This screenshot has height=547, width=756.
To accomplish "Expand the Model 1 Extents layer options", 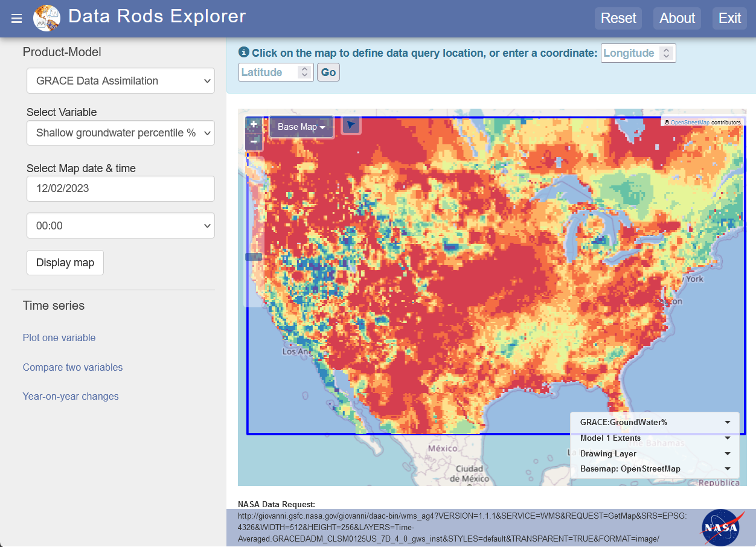I will point(728,438).
